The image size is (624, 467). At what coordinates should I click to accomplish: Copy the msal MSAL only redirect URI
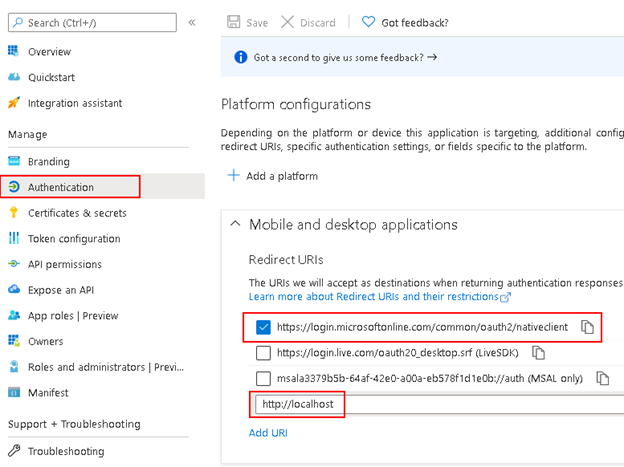602,379
